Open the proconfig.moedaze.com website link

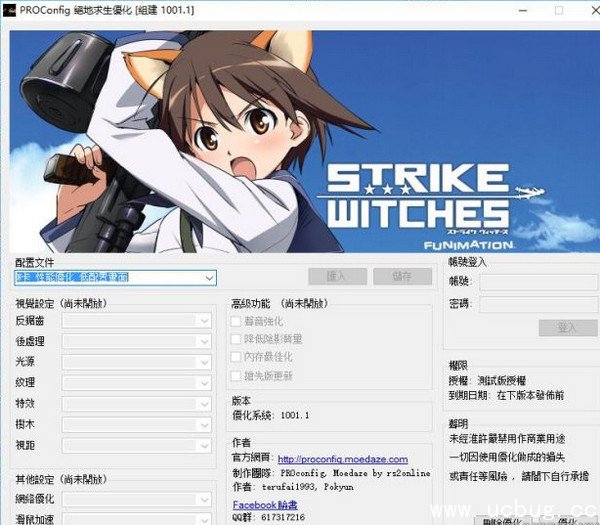pyautogui.click(x=342, y=459)
